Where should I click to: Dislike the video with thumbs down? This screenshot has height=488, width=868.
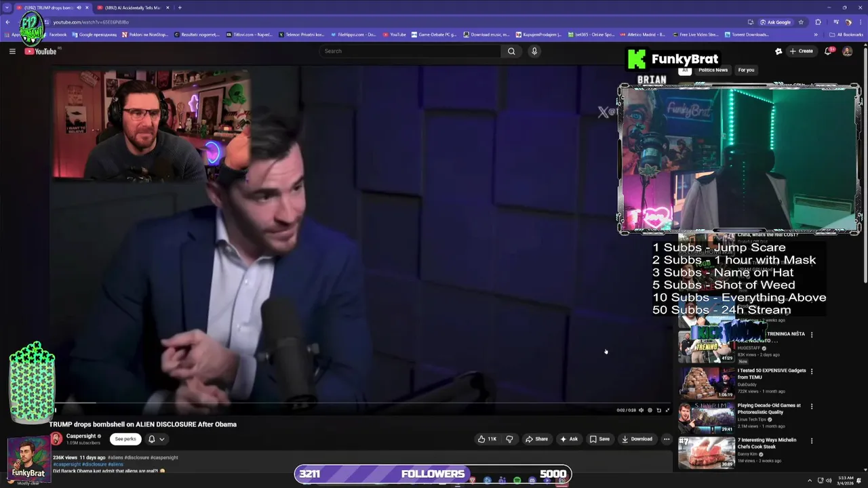(x=509, y=439)
